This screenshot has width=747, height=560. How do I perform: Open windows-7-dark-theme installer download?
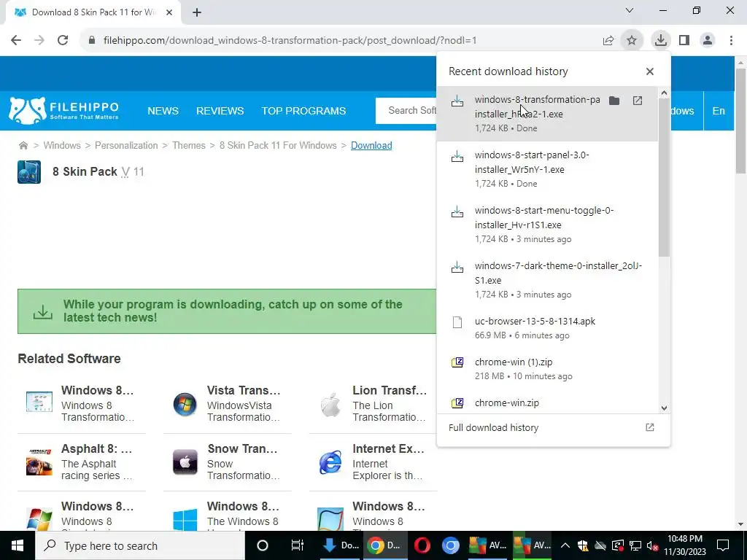547,279
